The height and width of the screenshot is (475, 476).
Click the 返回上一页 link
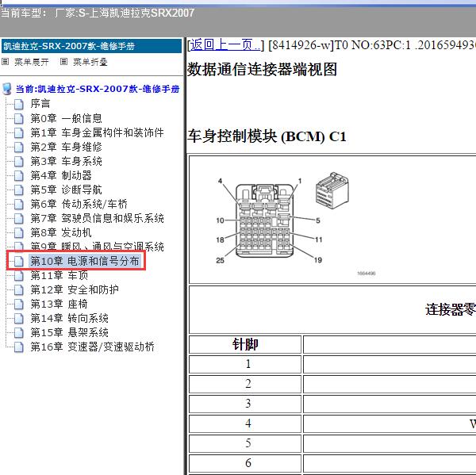pos(225,45)
